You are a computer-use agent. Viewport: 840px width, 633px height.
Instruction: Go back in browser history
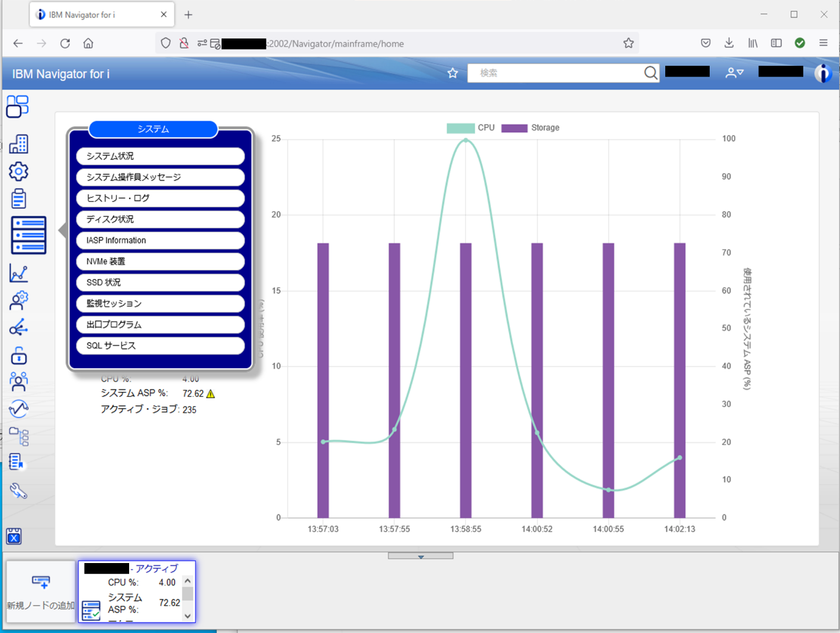coord(18,43)
